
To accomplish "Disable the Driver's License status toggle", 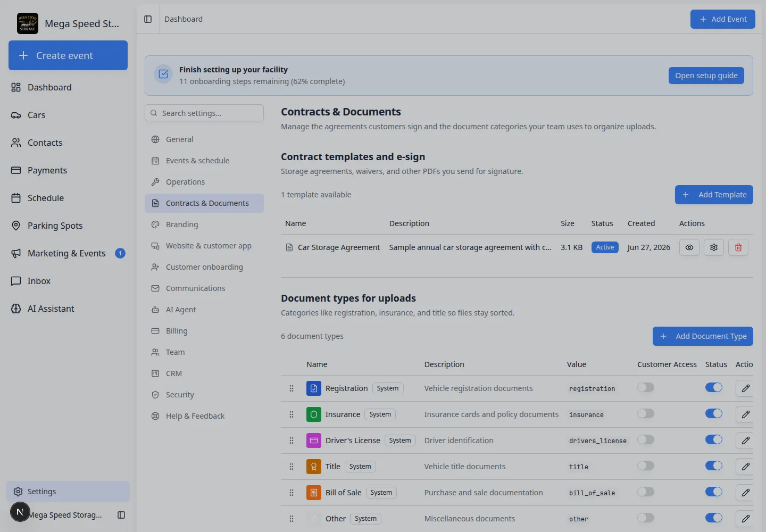I will (x=714, y=439).
